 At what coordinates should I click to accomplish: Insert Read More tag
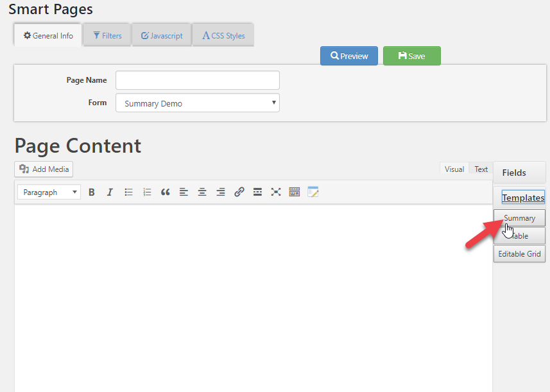[257, 192]
